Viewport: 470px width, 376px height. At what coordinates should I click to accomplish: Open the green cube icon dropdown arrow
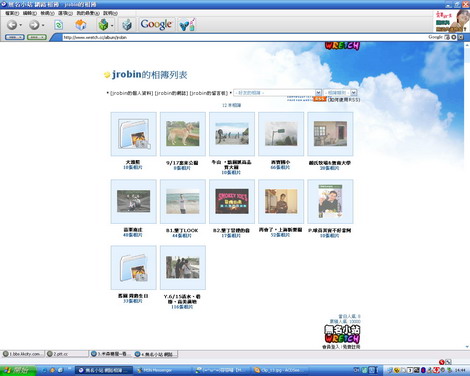point(112,25)
